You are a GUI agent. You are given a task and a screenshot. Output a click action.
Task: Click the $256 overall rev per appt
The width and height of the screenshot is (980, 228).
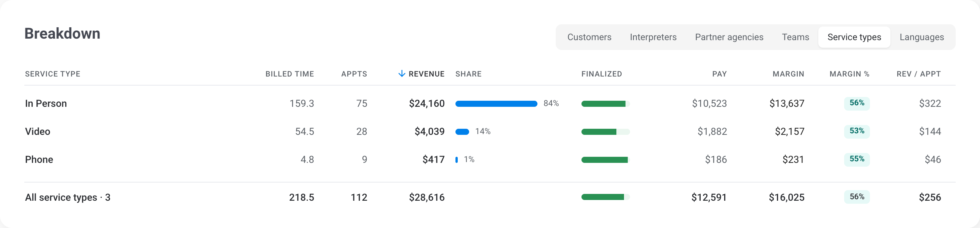930,197
